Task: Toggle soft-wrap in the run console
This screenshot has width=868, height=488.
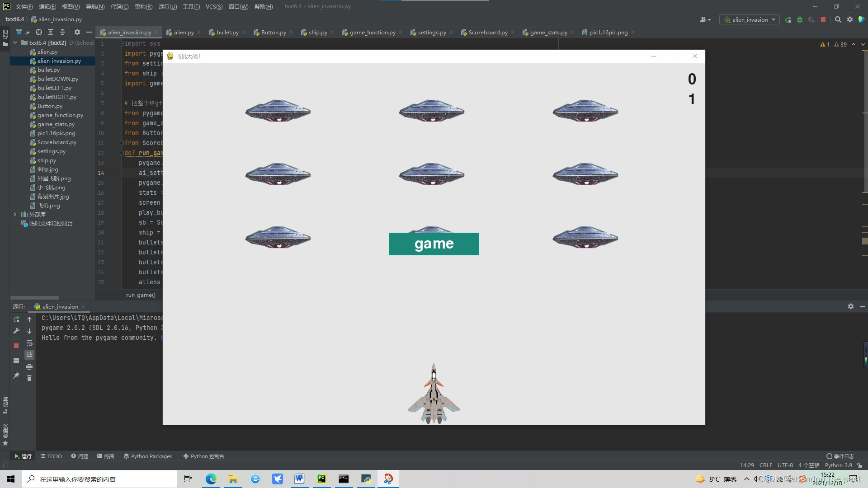Action: (x=29, y=343)
